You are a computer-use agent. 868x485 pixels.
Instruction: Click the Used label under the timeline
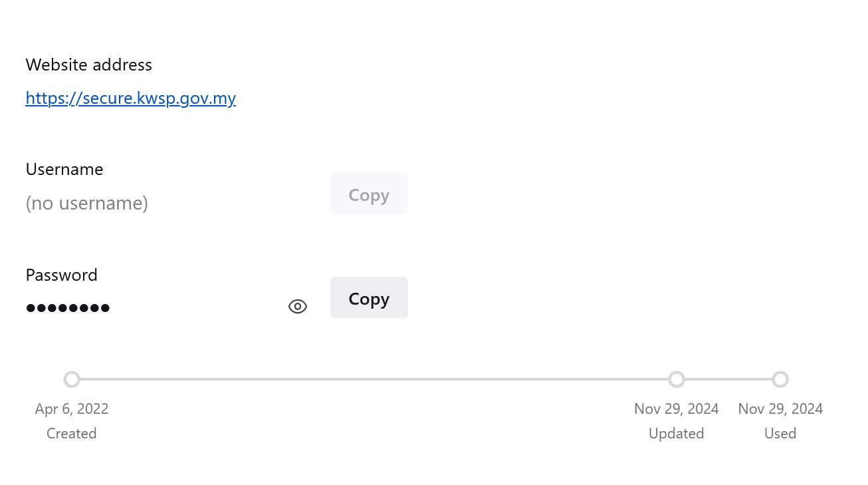click(780, 433)
